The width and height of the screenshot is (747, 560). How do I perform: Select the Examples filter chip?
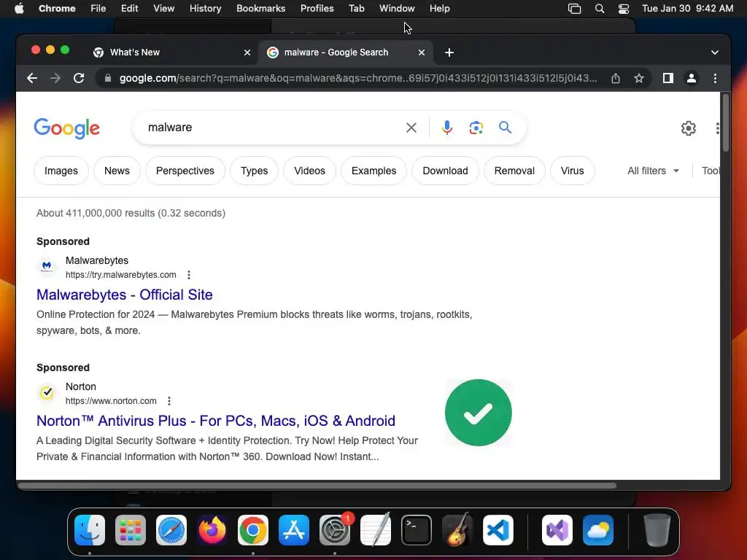tap(374, 171)
